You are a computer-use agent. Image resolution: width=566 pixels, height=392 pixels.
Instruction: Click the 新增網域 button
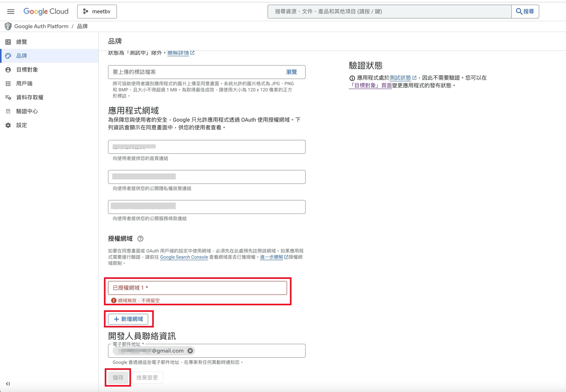coord(128,319)
